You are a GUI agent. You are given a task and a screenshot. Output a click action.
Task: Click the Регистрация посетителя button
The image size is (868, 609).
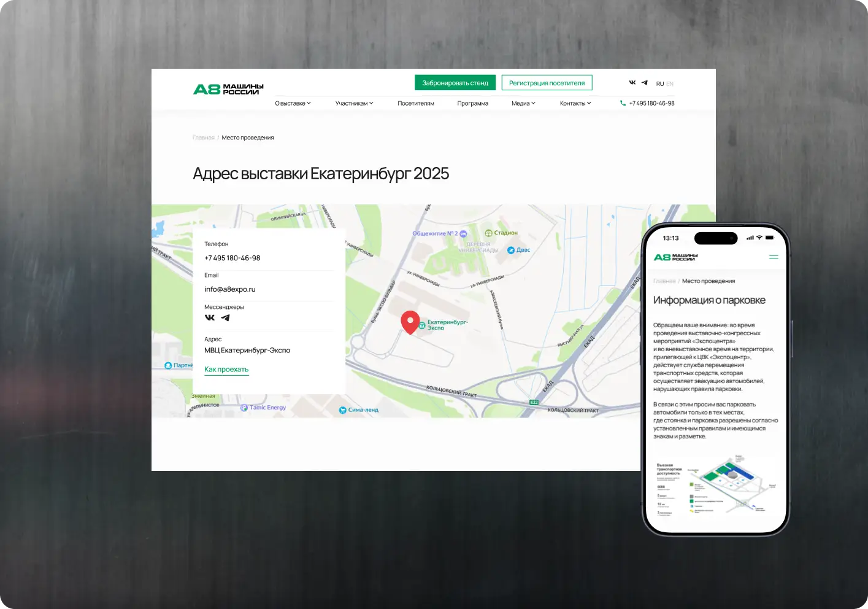point(547,83)
